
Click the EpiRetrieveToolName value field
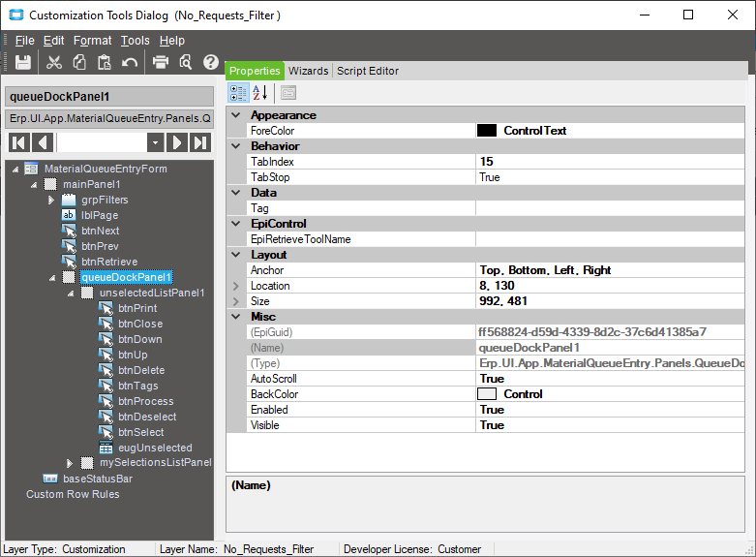610,239
